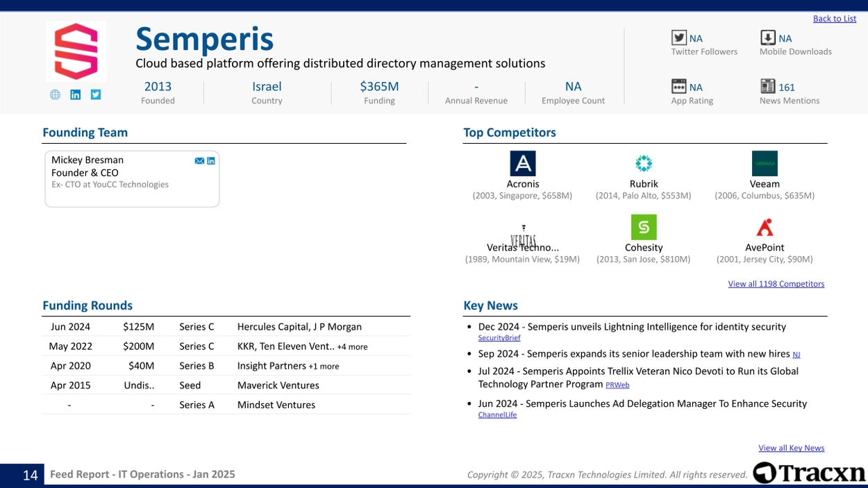Click the 2013 Founded value

tap(158, 86)
